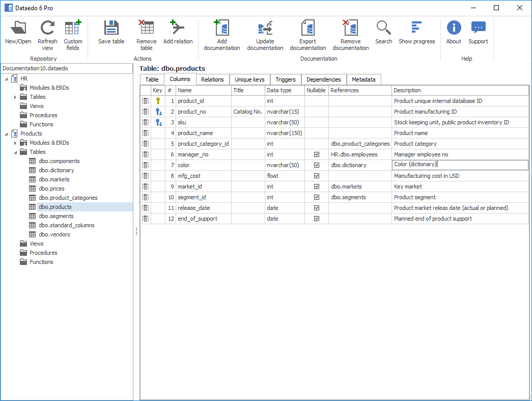The width and height of the screenshot is (532, 401).
Task: Toggle Nullable checkbox for end_of_support row
Action: [317, 219]
